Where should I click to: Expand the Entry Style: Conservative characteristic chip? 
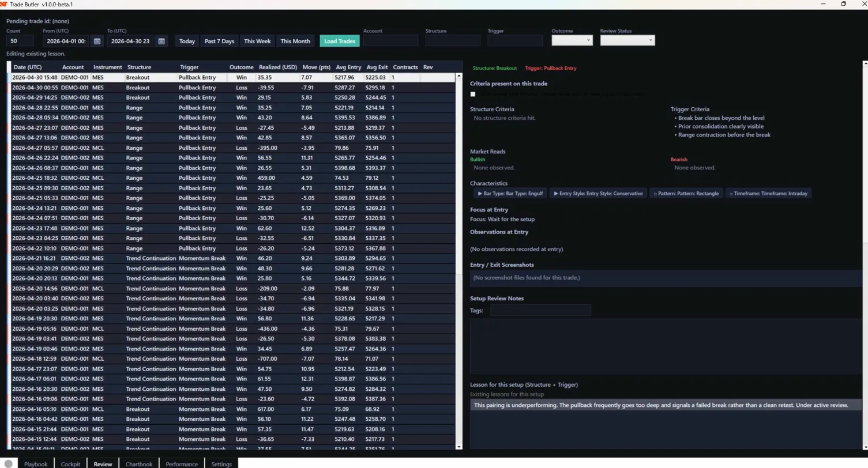coord(598,193)
